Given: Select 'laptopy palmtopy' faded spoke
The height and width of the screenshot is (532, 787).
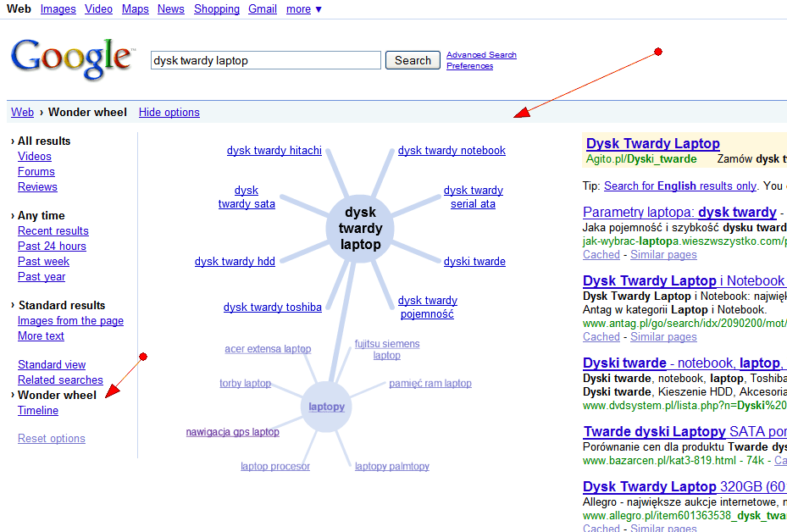Looking at the screenshot, I should click(x=392, y=466).
